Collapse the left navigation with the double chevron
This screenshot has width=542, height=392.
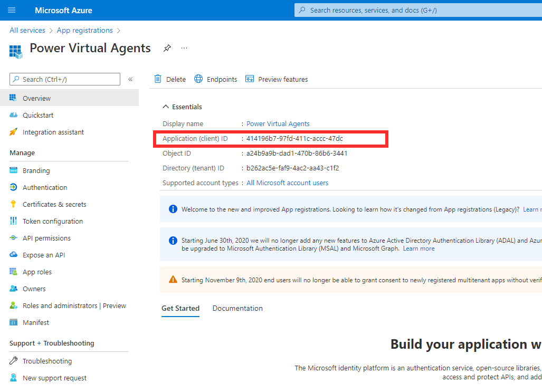point(130,79)
